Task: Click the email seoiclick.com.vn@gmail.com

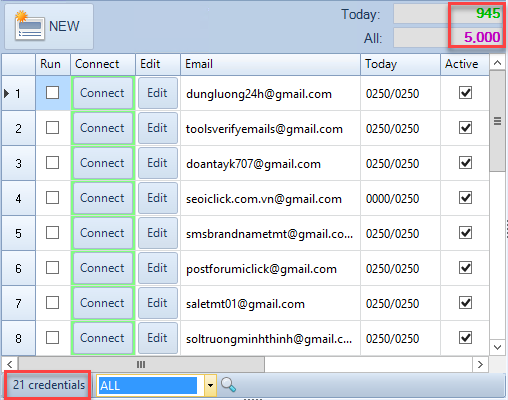Action: pos(264,199)
